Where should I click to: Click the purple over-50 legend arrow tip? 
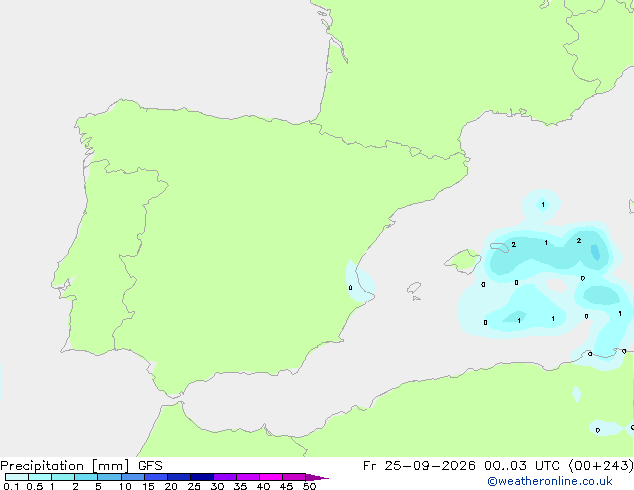click(x=317, y=477)
